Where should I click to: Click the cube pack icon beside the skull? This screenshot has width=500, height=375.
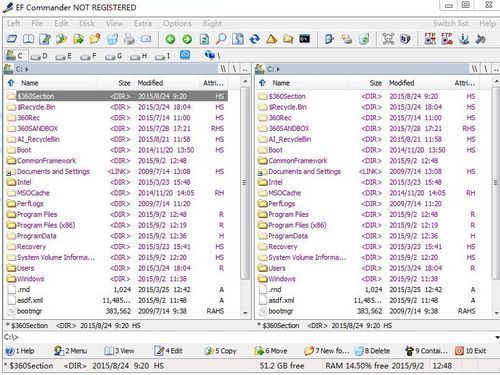tap(405, 39)
